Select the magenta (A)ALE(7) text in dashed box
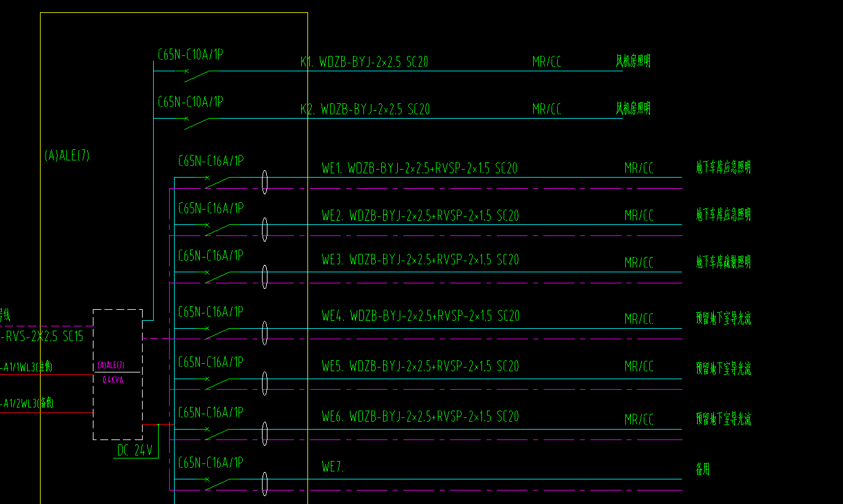Screen dimensions: 843x504 point(111,366)
